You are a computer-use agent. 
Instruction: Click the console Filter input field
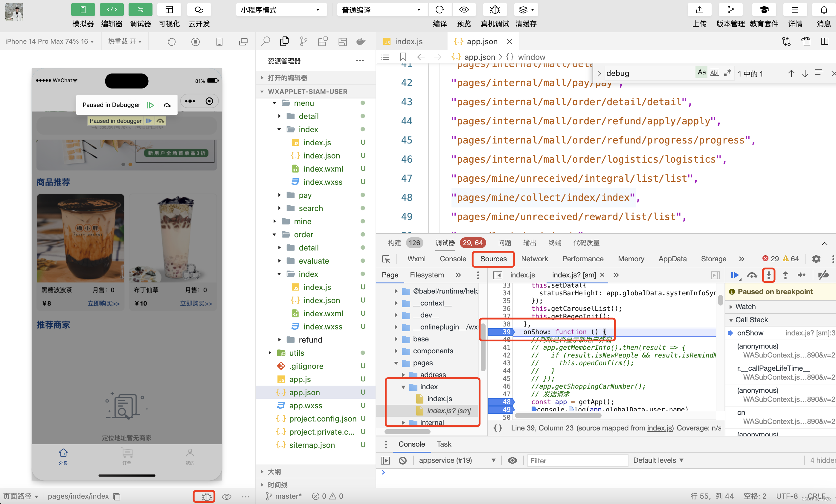point(577,460)
